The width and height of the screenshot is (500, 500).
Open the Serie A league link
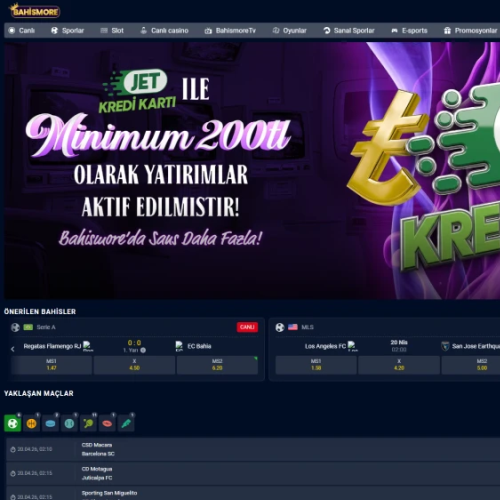[46, 327]
